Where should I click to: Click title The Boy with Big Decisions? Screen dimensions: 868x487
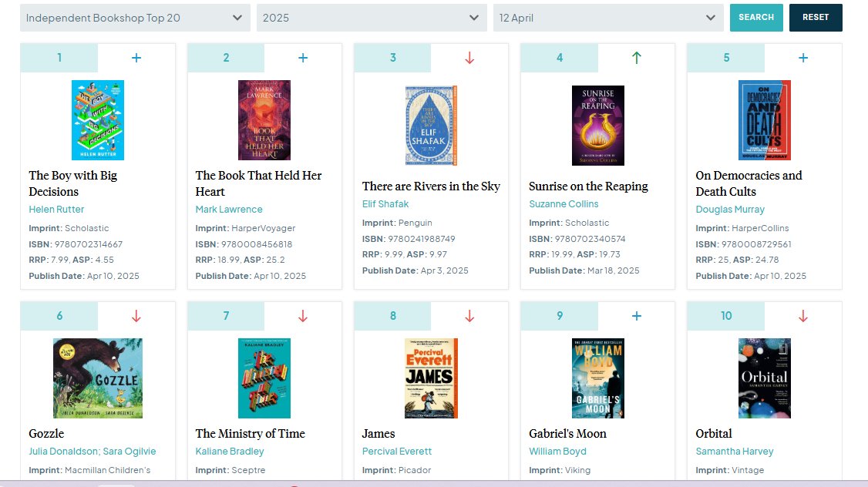(x=73, y=183)
